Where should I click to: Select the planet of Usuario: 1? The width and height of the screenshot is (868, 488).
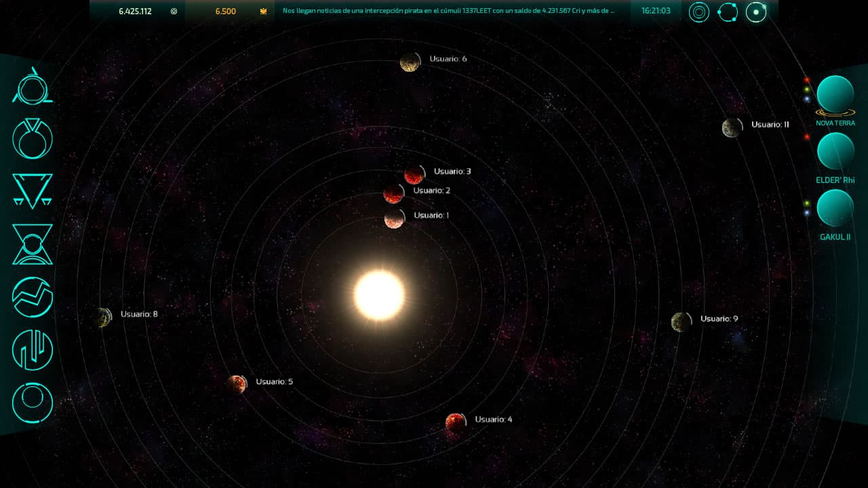(394, 219)
